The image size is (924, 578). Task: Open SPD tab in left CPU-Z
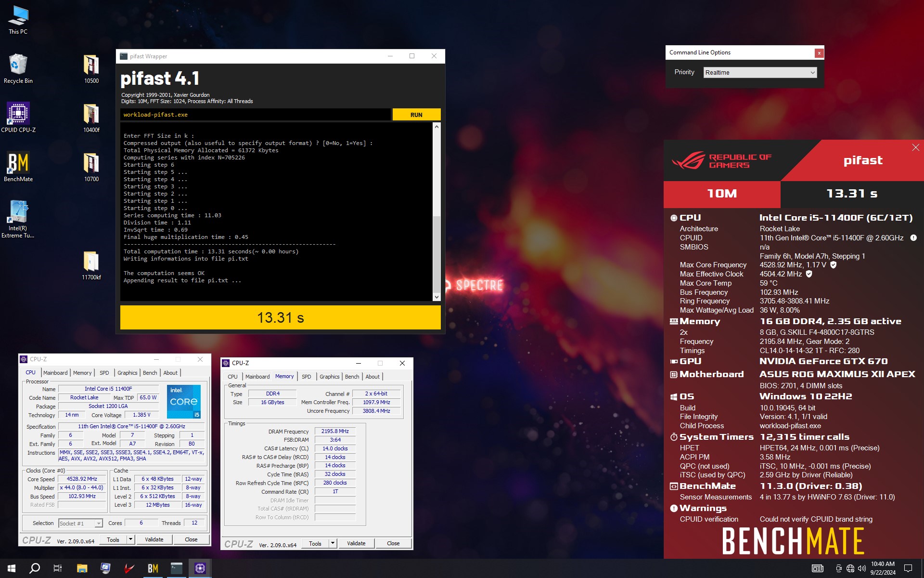click(104, 373)
